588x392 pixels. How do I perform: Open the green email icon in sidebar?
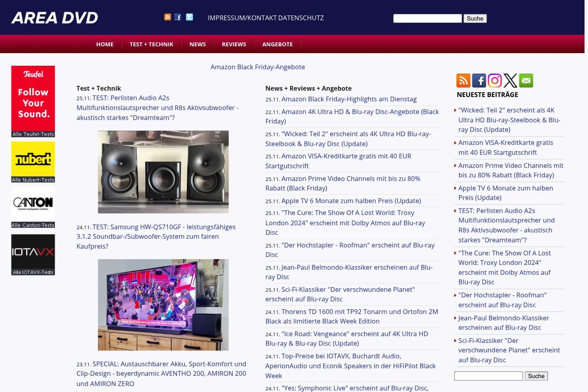click(x=526, y=80)
